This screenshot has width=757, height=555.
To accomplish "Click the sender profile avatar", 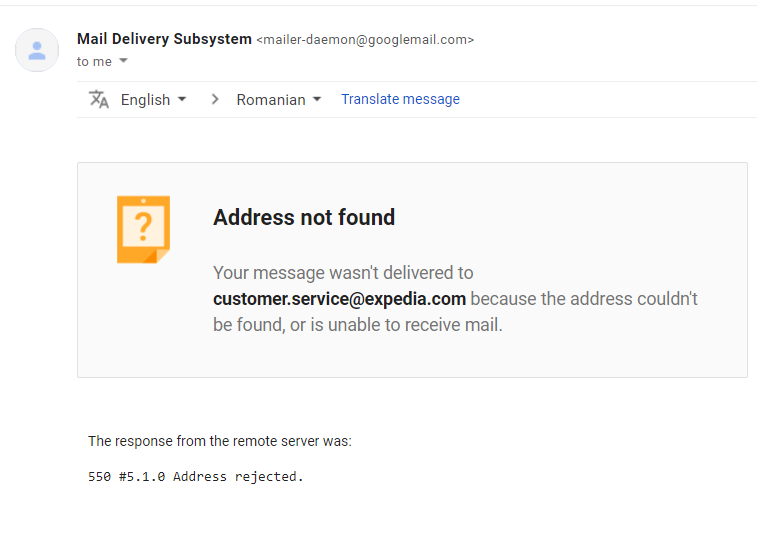I will point(37,50).
